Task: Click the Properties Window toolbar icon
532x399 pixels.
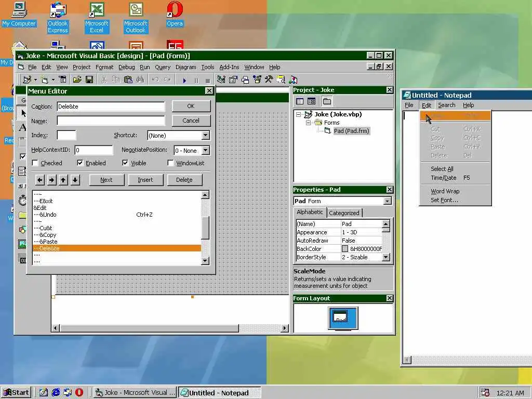Action: click(x=233, y=79)
